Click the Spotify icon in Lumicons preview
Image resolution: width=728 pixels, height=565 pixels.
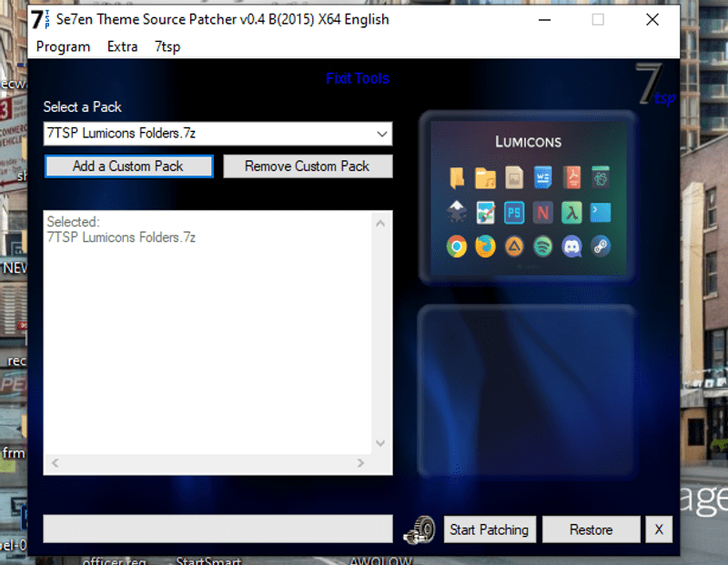543,246
